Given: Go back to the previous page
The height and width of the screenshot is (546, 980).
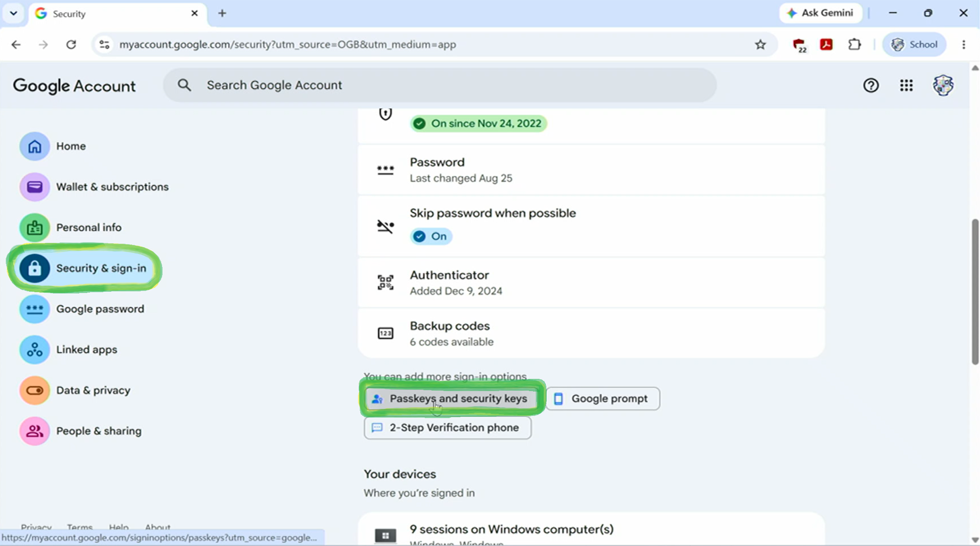Looking at the screenshot, I should tap(16, 45).
